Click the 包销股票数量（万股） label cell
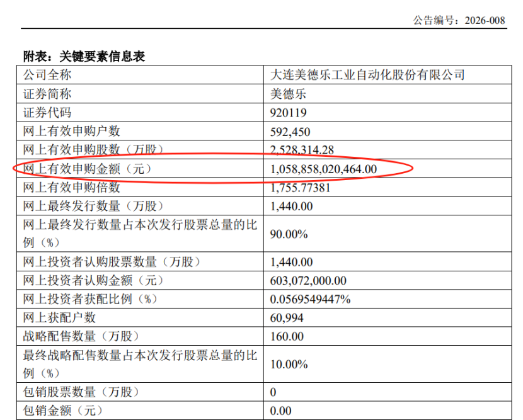This screenshot has width=523, height=420. point(81,392)
